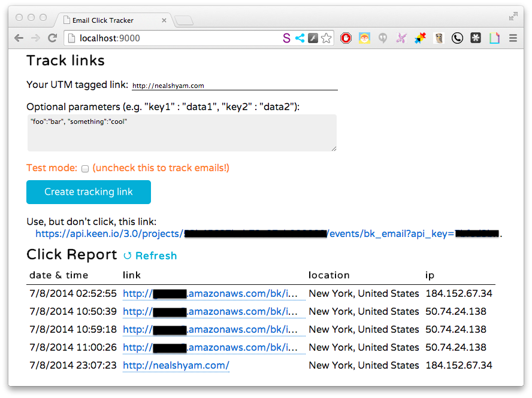Click the browser forward arrow
532x398 pixels.
click(x=35, y=38)
